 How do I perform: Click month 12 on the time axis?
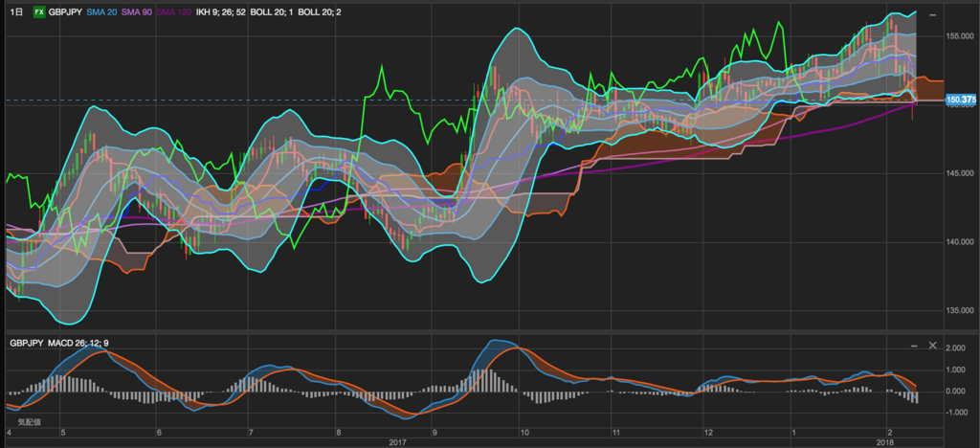[x=707, y=433]
